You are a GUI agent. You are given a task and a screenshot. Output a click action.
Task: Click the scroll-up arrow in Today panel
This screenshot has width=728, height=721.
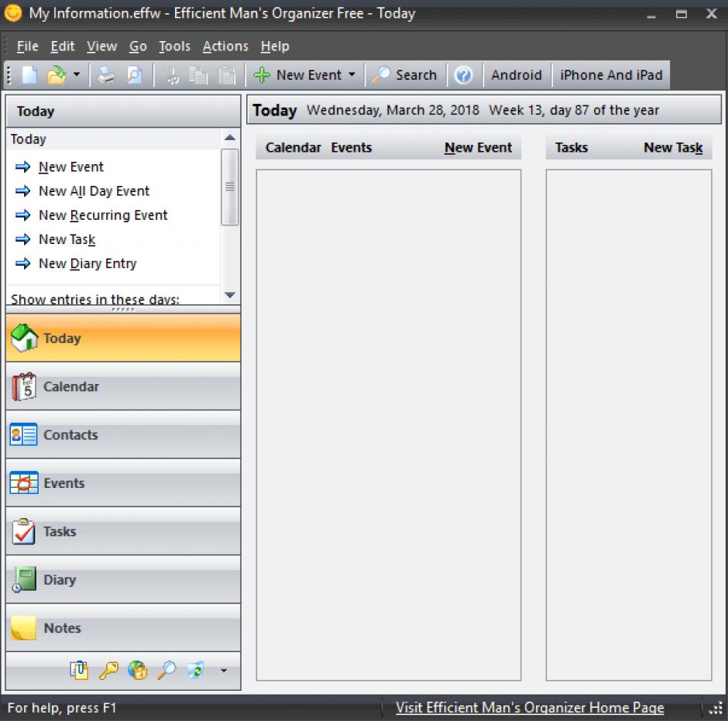pos(230,137)
